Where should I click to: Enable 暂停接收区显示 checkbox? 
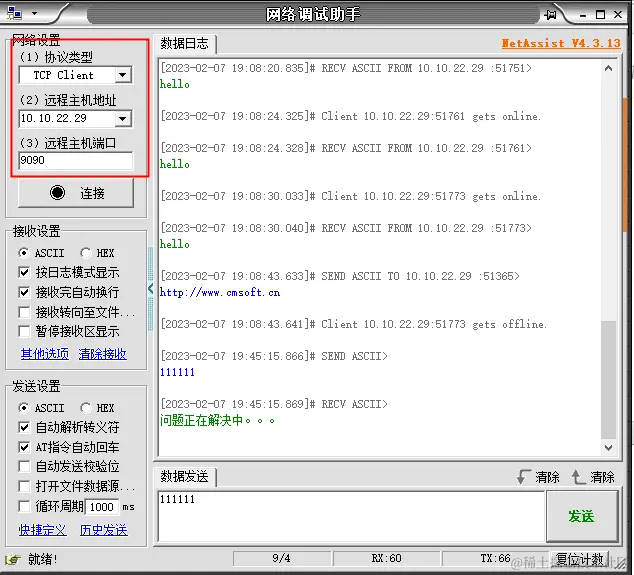(x=24, y=332)
